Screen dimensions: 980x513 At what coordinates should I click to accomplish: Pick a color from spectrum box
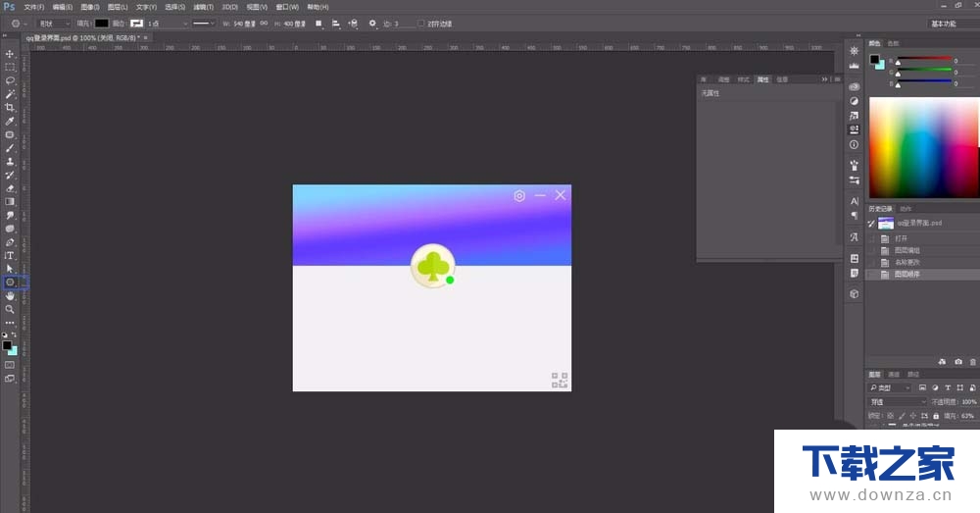coord(924,148)
